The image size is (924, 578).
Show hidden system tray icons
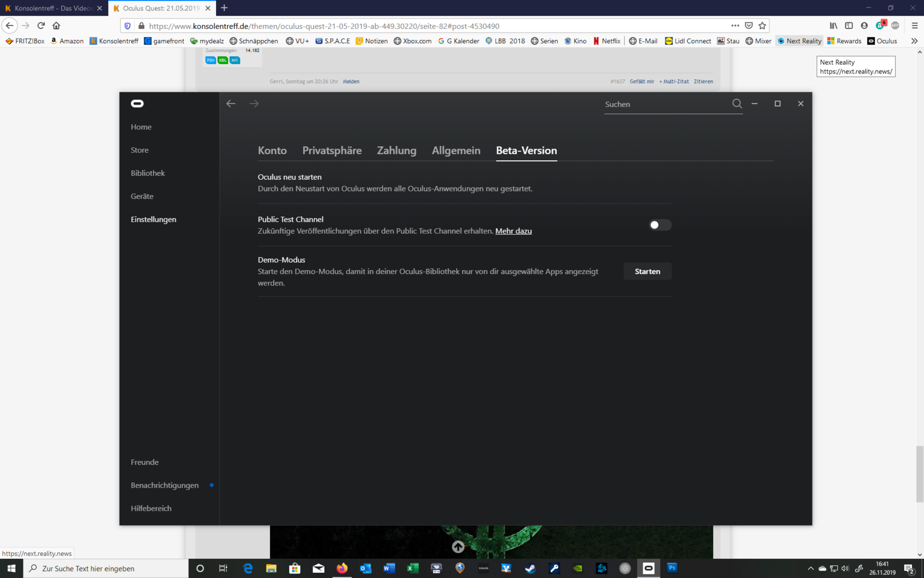tap(810, 569)
